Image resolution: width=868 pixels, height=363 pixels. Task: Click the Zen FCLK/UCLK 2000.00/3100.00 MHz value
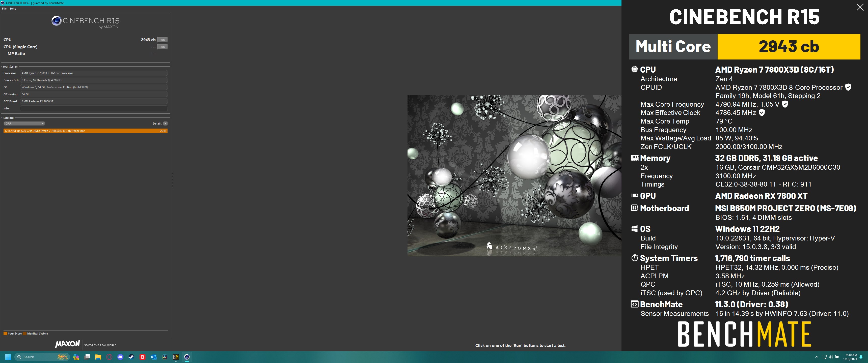click(x=749, y=146)
